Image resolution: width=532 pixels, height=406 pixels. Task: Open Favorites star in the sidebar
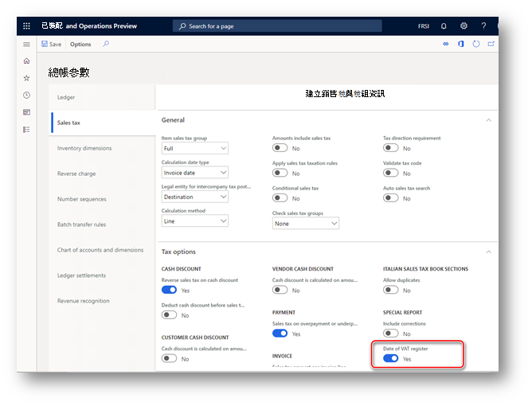click(x=26, y=78)
